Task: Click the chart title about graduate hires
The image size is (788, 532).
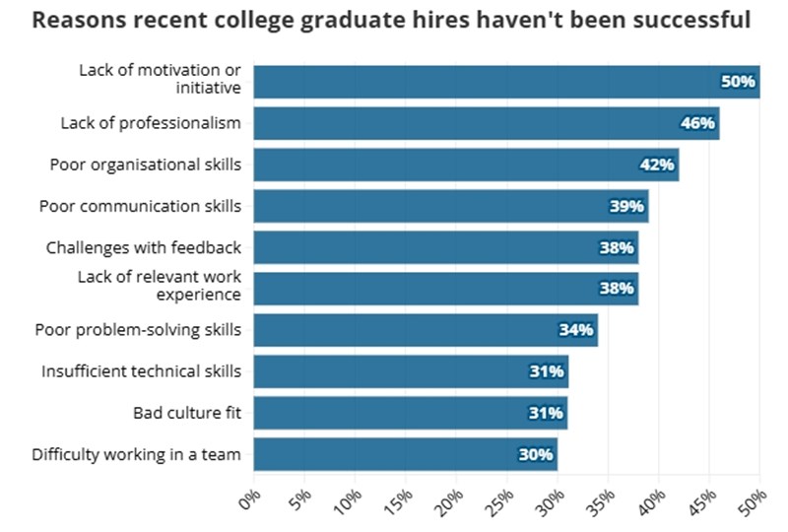Action: tap(393, 21)
